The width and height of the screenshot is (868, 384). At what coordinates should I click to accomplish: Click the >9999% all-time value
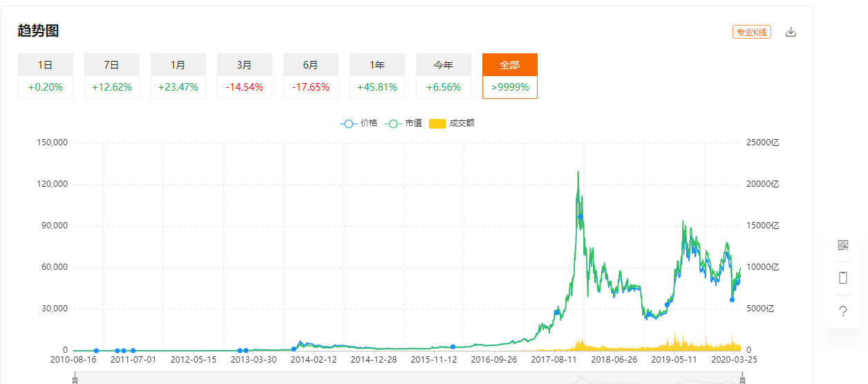[510, 87]
